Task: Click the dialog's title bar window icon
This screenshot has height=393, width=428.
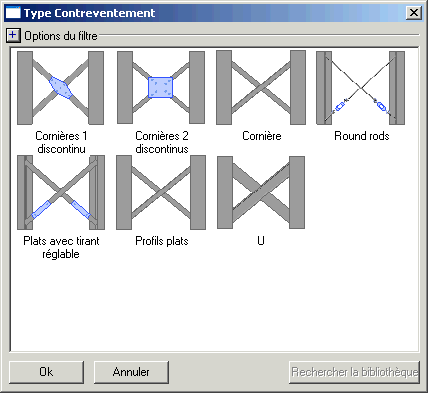Action: tap(13, 13)
